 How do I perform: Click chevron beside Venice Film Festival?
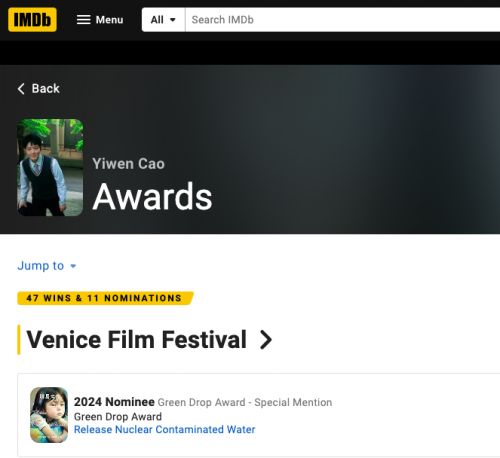point(266,340)
